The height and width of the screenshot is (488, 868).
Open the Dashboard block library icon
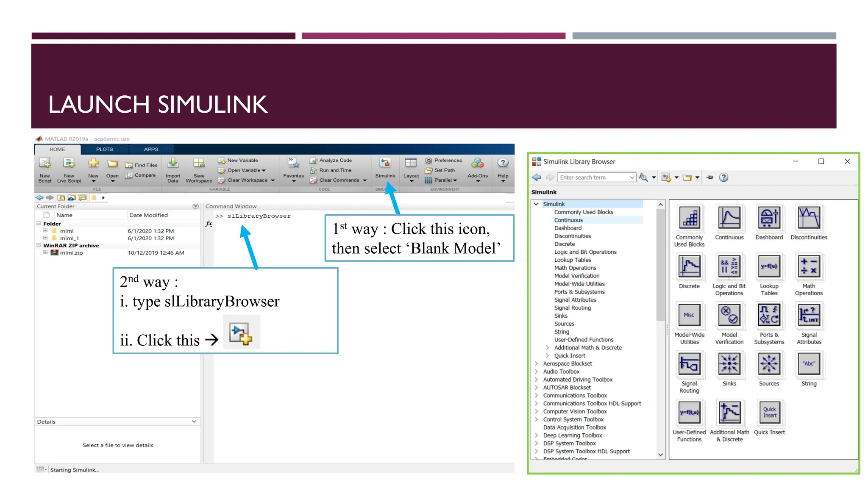[769, 218]
